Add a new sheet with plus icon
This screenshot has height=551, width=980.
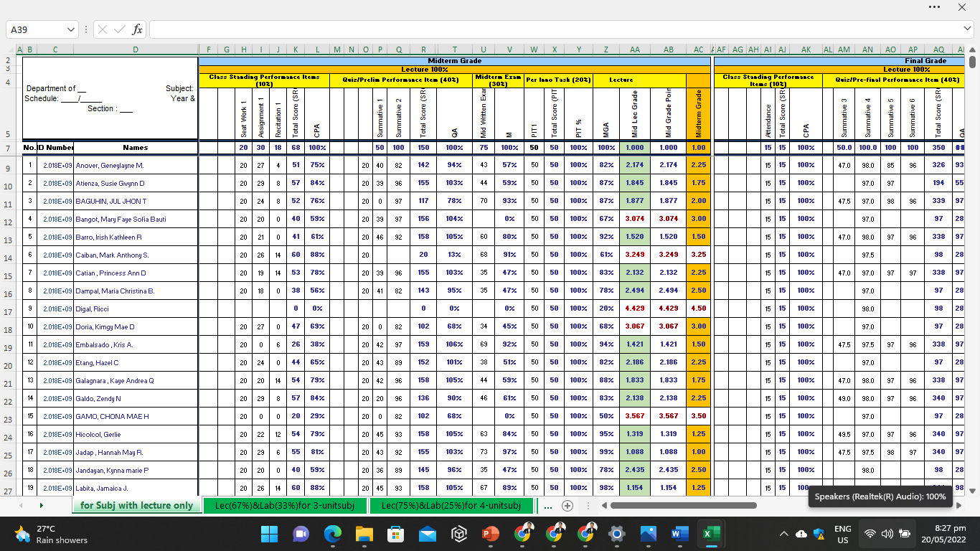point(567,506)
